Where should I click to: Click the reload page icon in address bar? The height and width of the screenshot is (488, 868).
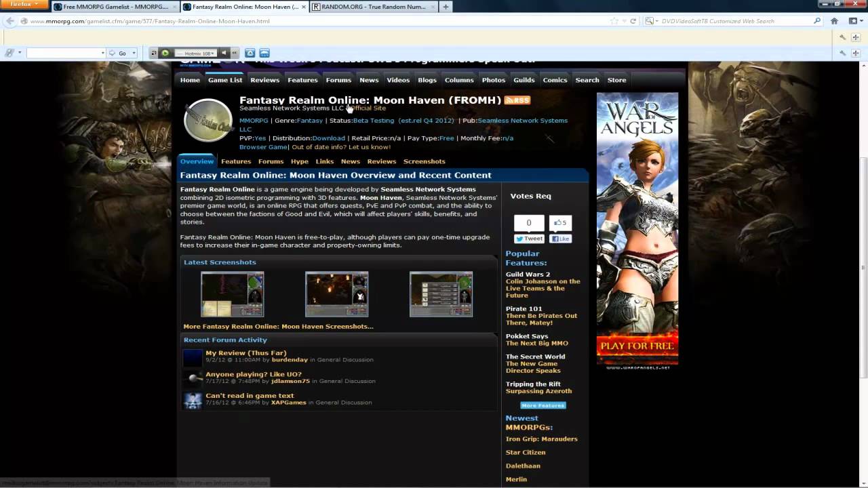point(633,21)
